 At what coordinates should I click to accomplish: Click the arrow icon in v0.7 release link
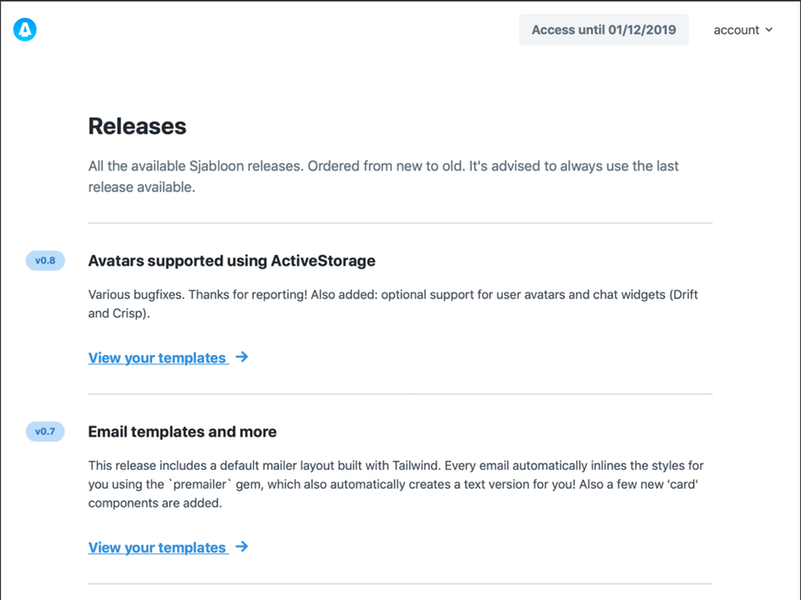pyautogui.click(x=242, y=546)
